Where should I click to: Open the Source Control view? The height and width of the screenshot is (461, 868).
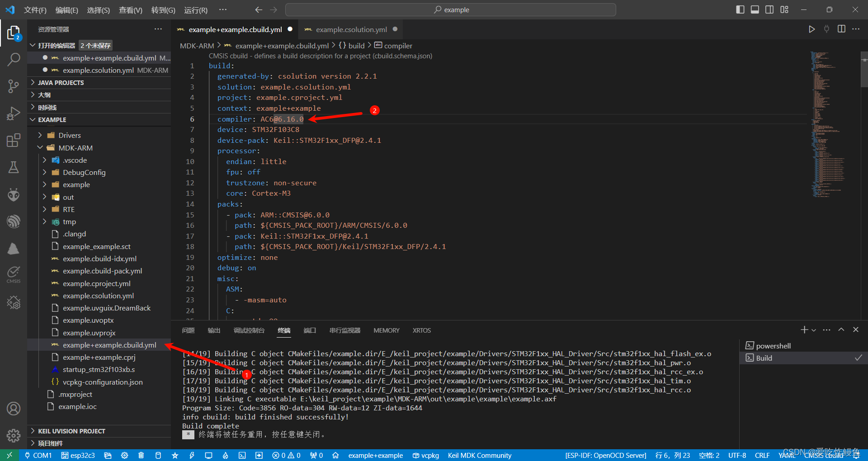14,86
